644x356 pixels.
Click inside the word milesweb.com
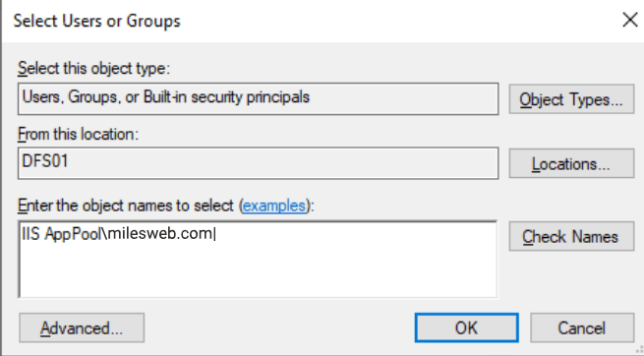pos(160,234)
